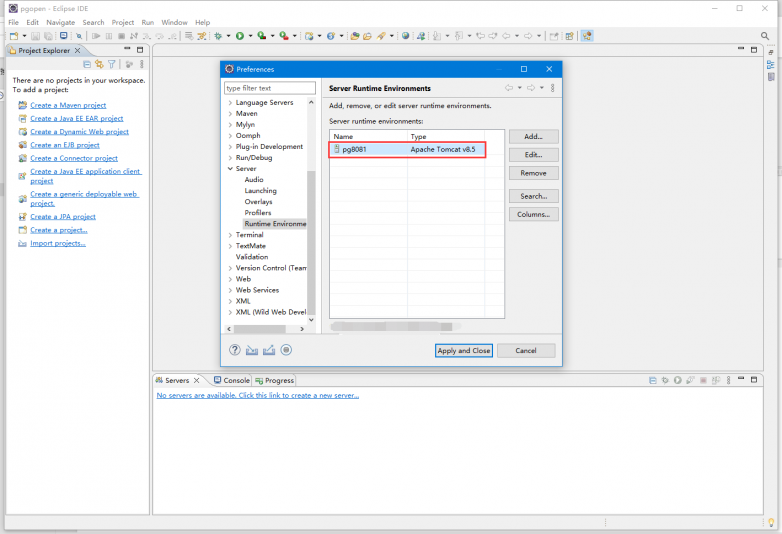The width and height of the screenshot is (782, 534).
Task: Collapse the Server tree node
Action: pos(230,169)
